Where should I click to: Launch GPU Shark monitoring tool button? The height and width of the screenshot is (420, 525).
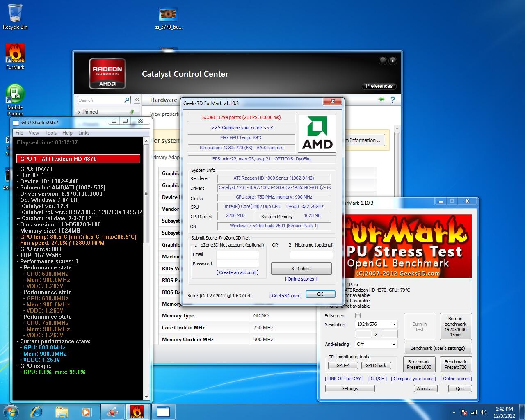376,365
